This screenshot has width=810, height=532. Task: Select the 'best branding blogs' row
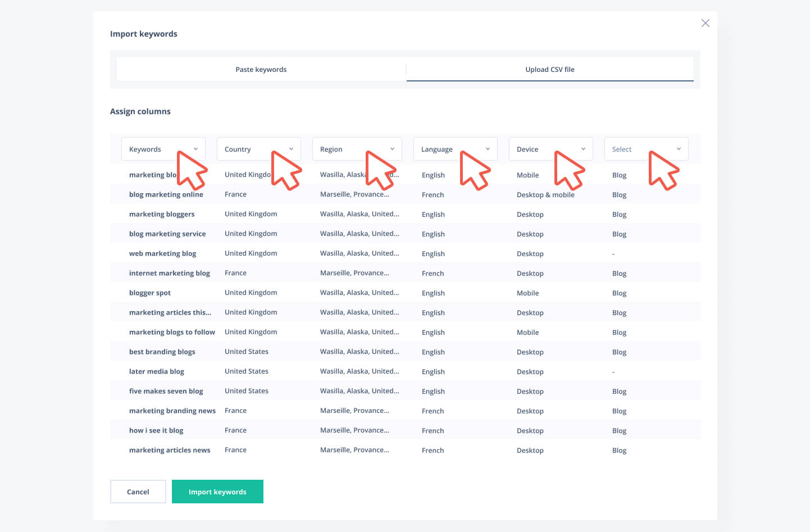click(162, 352)
